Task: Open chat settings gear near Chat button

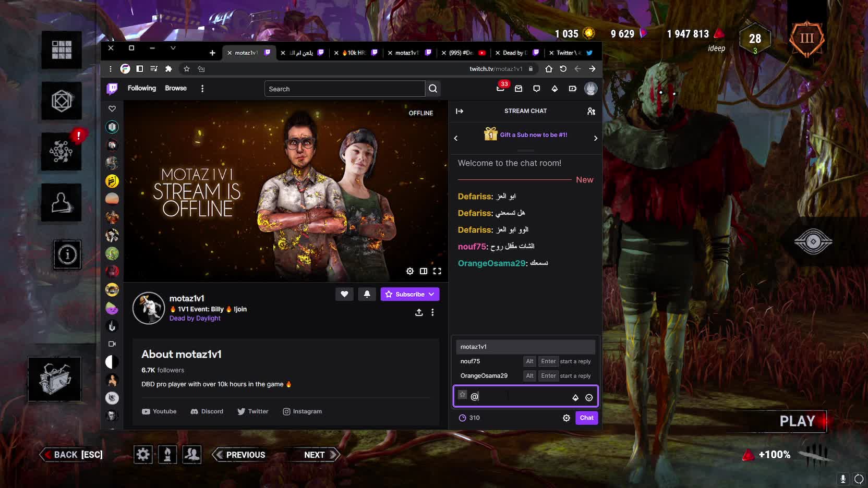Action: pos(566,418)
